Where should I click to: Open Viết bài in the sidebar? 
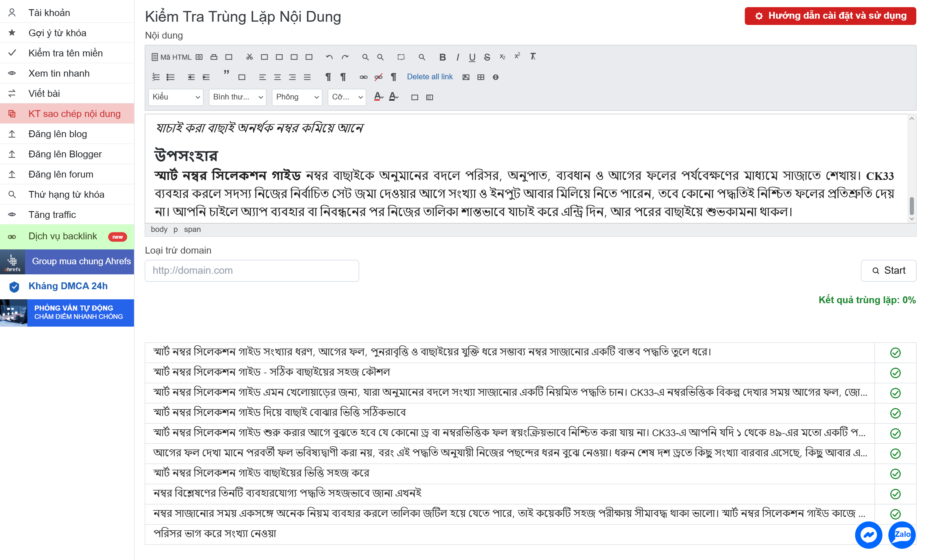click(x=67, y=93)
